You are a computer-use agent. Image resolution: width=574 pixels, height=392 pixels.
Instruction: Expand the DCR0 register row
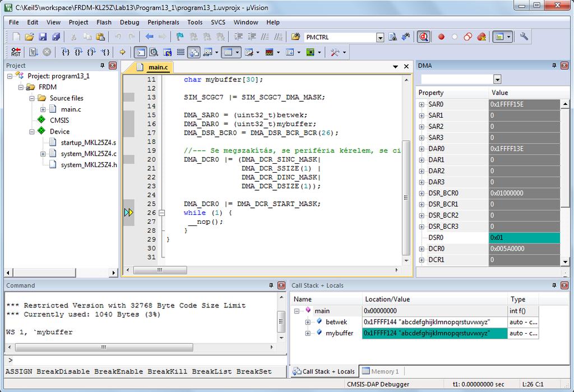coord(422,249)
